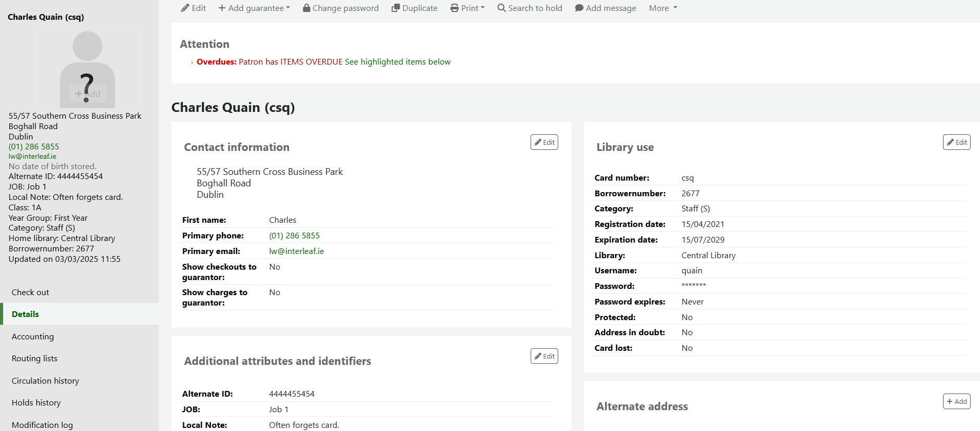
Task: Expand the Print dropdown menu
Action: click(468, 8)
